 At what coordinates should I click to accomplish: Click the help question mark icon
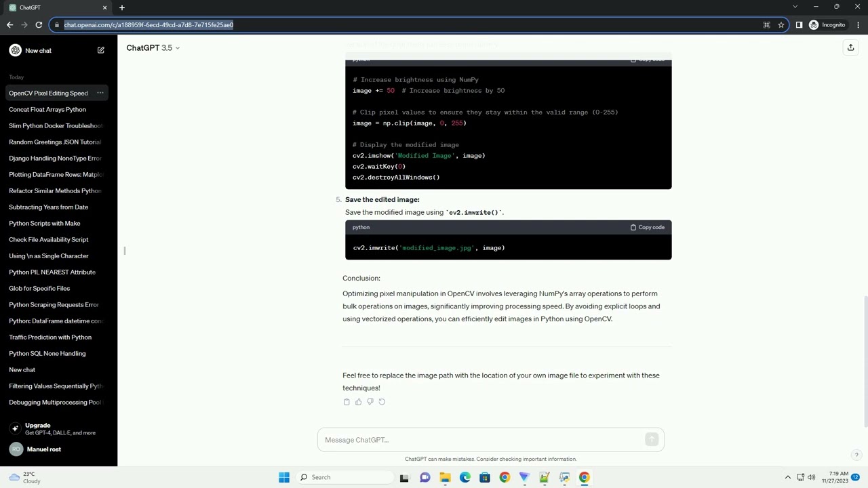tap(856, 455)
